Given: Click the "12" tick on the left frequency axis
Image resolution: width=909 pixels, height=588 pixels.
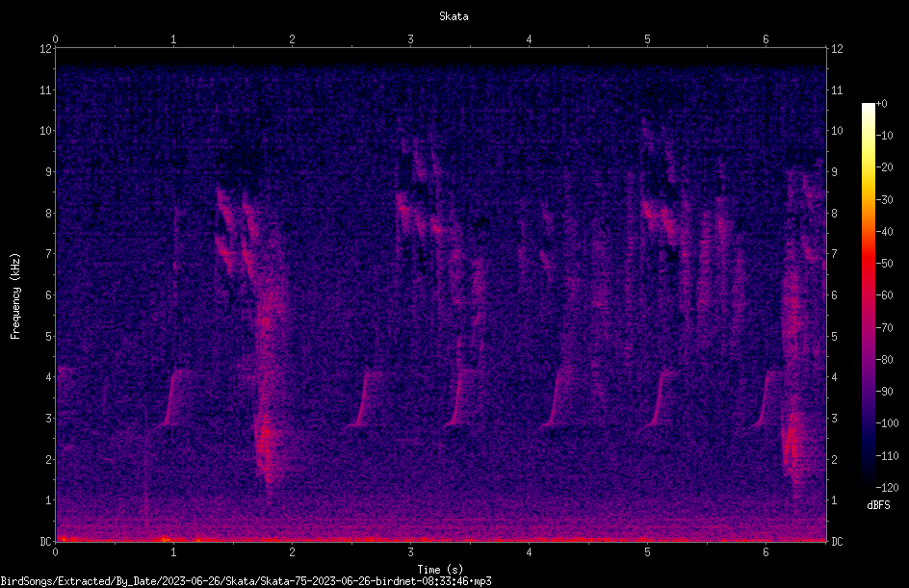Looking at the screenshot, I should click(45, 49).
